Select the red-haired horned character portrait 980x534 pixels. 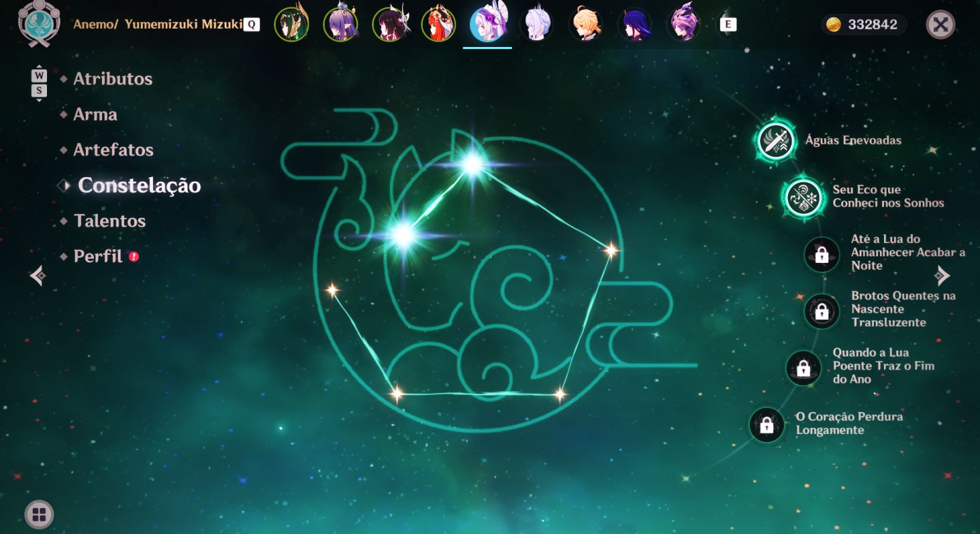(438, 25)
